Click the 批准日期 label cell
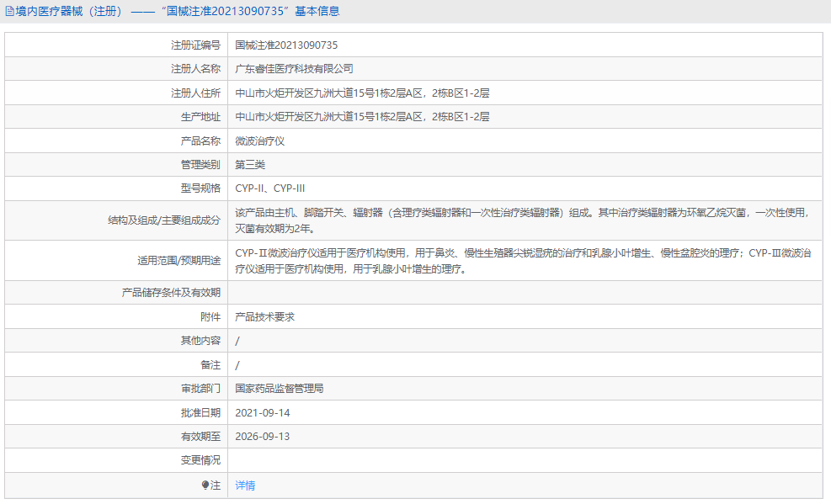This screenshot has height=504, width=831. (x=116, y=413)
